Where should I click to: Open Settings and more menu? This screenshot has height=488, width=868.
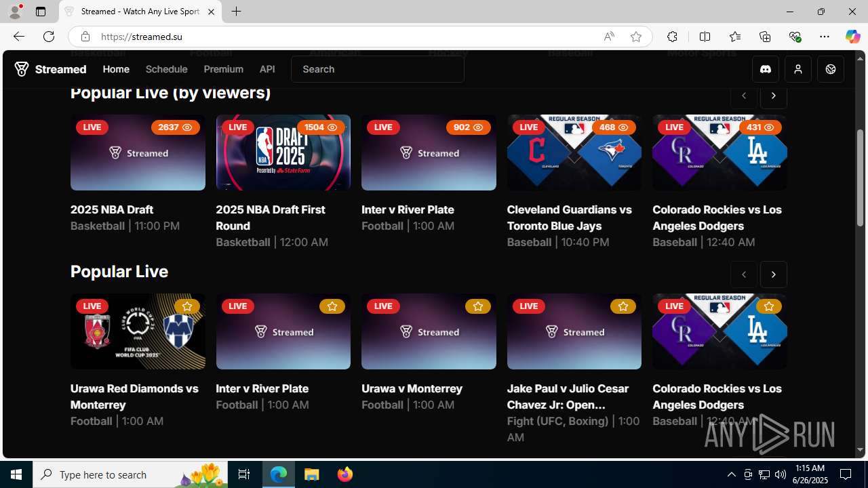coord(825,37)
